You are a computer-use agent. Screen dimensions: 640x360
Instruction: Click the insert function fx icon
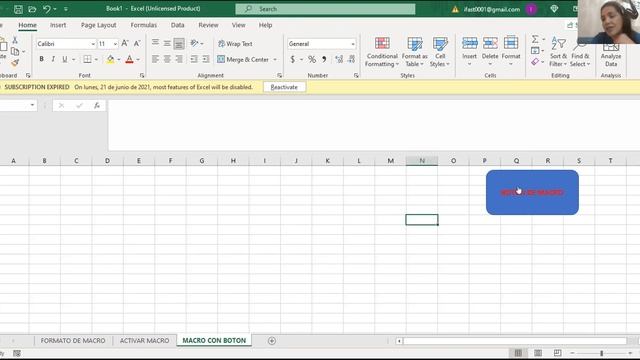pos(97,106)
